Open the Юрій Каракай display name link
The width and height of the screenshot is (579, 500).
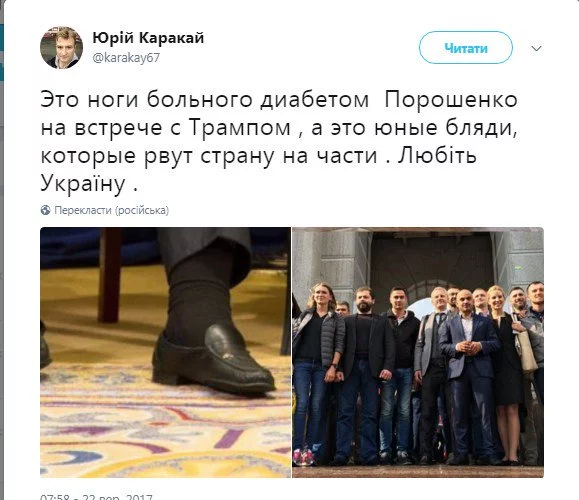[x=148, y=38]
